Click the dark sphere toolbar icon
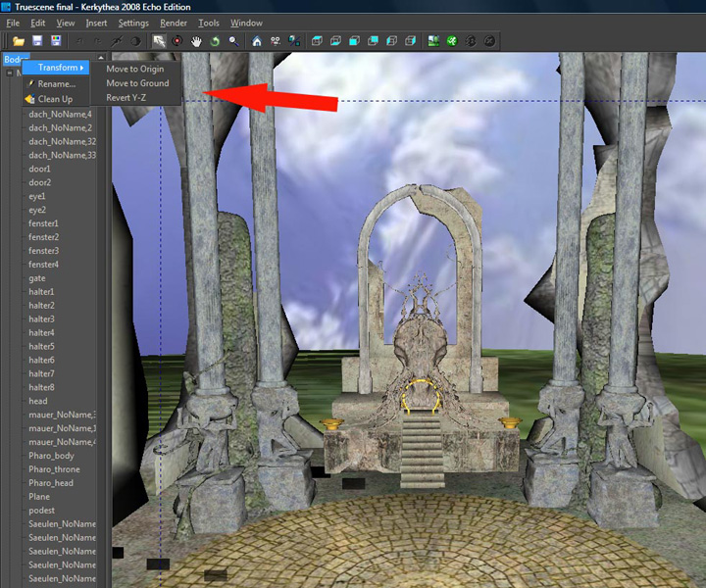Image resolution: width=706 pixels, height=588 pixels. (135, 41)
